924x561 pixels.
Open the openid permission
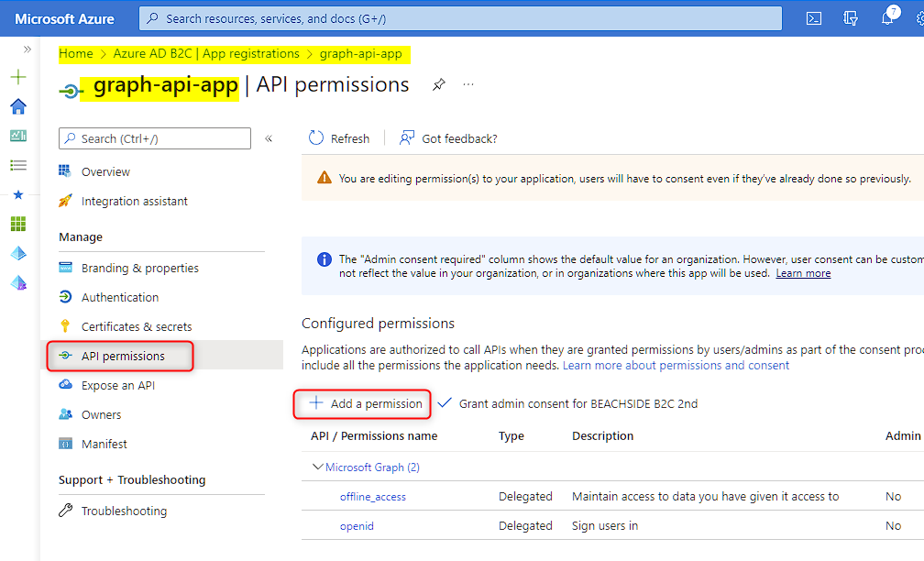click(357, 525)
